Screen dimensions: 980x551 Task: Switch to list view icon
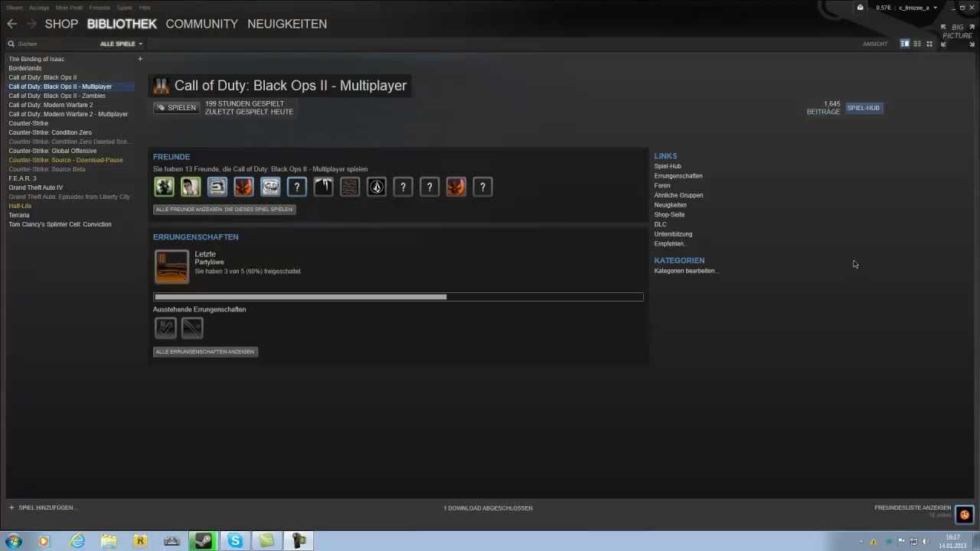917,44
